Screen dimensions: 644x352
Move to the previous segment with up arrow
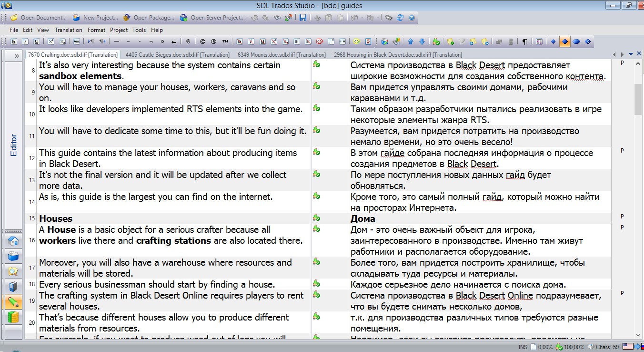411,41
